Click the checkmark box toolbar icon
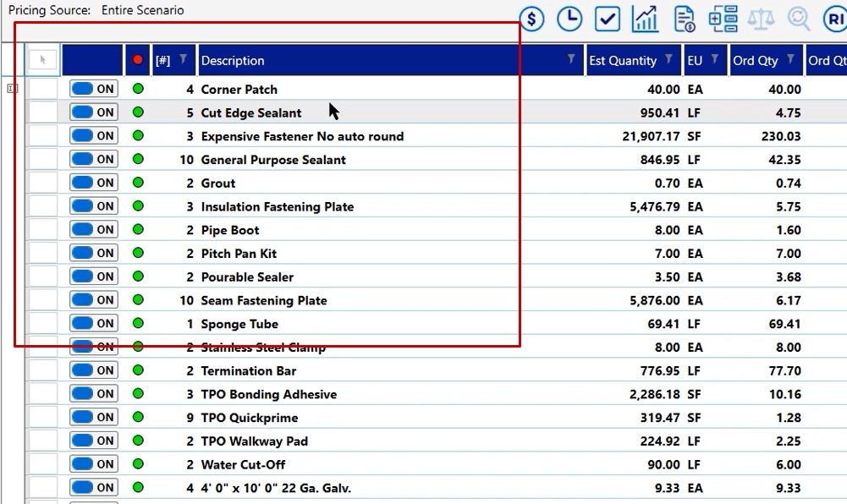The height and width of the screenshot is (504, 847). click(608, 19)
